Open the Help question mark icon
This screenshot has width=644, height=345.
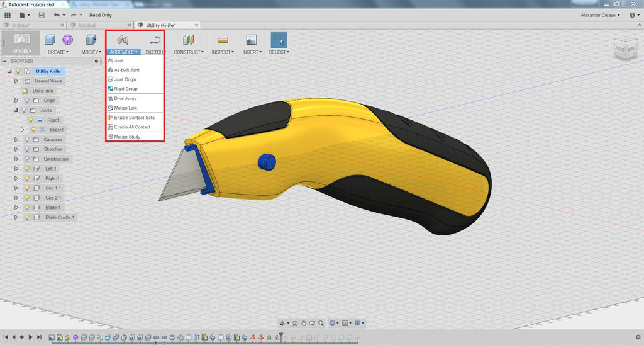(632, 15)
